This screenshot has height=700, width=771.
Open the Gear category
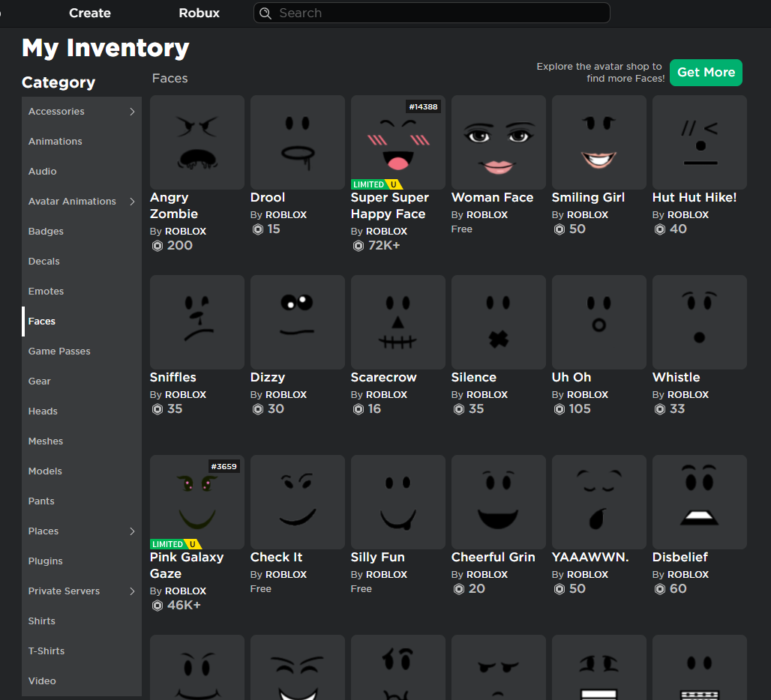click(82, 381)
